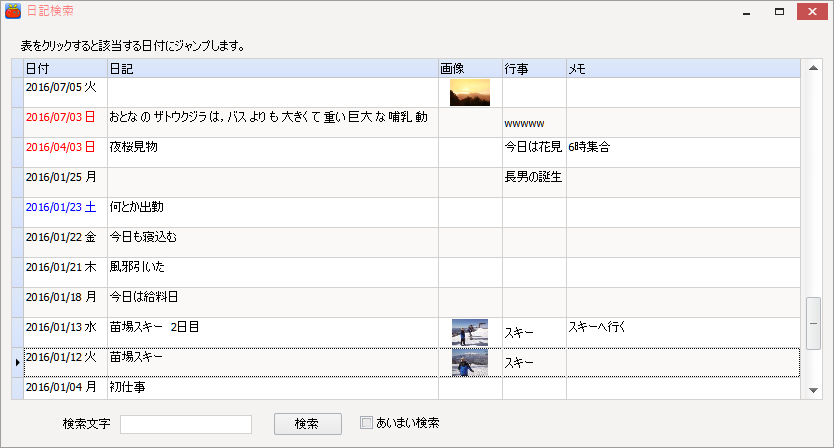
Task: Click the 日記 column header
Action: pyautogui.click(x=273, y=69)
